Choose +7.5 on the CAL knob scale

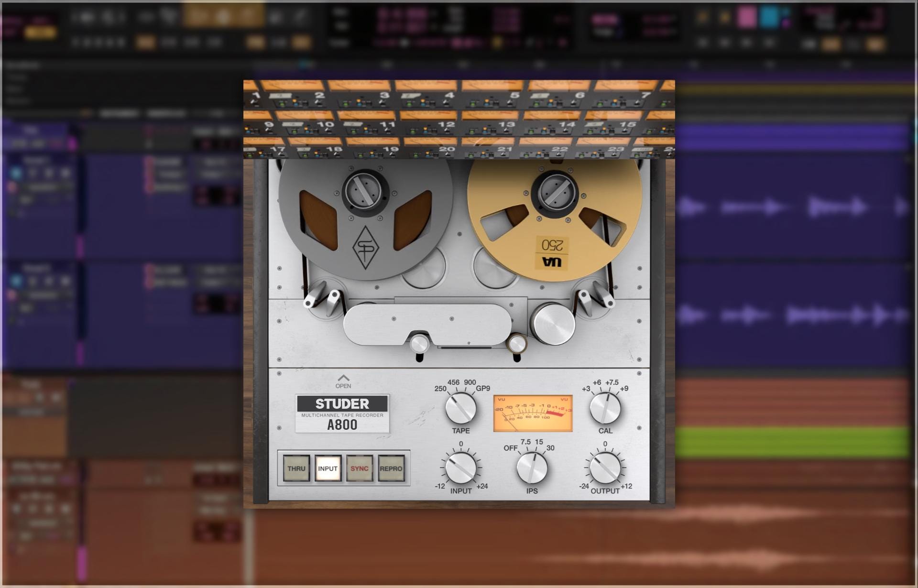612,382
